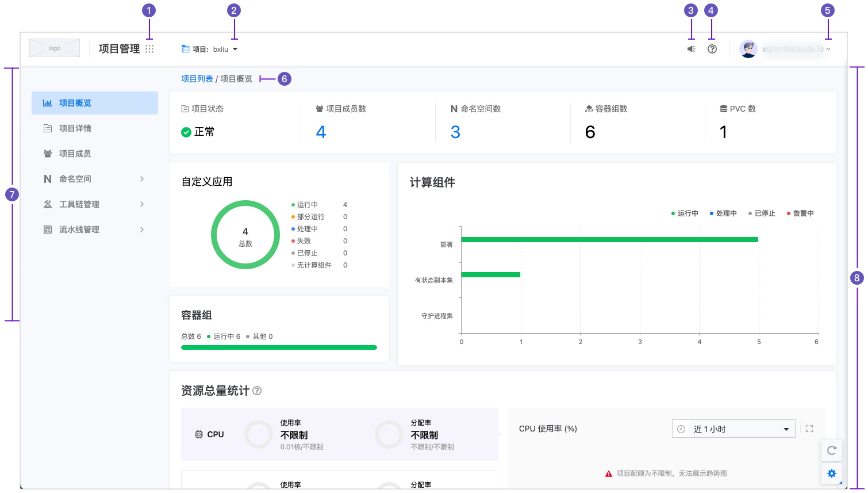Expand the 命名空间 sidebar menu
Image resolution: width=868 pixels, height=493 pixels.
[x=95, y=179]
